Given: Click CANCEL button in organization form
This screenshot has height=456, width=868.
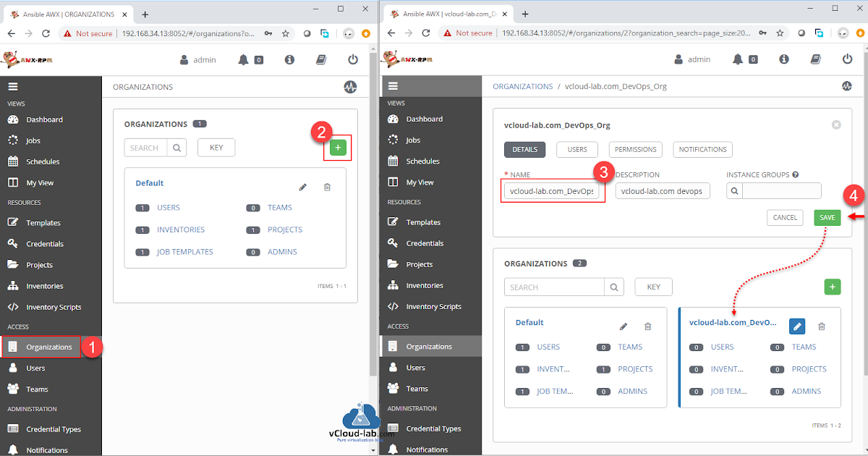Looking at the screenshot, I should 785,217.
